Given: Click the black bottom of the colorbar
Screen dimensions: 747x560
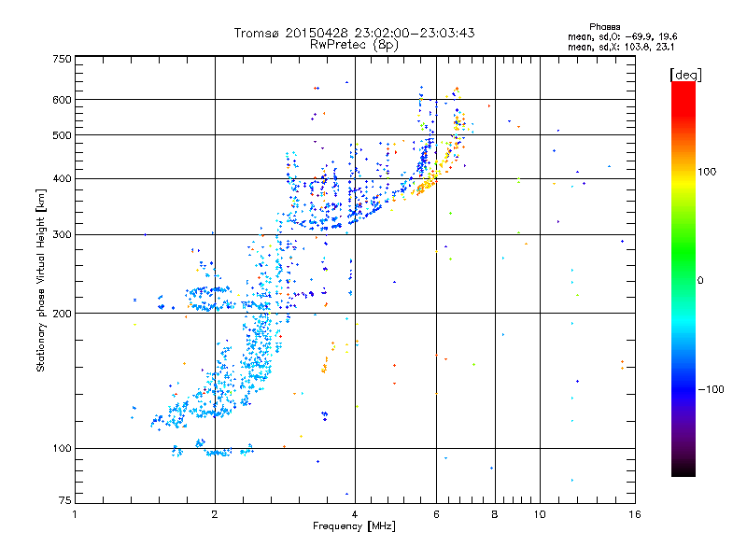Looking at the screenshot, I should (x=684, y=469).
